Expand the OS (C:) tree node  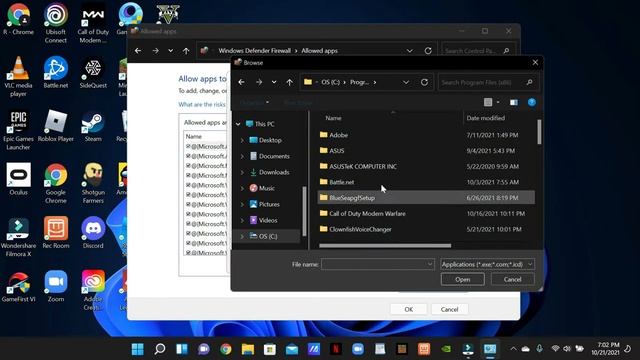click(x=242, y=236)
